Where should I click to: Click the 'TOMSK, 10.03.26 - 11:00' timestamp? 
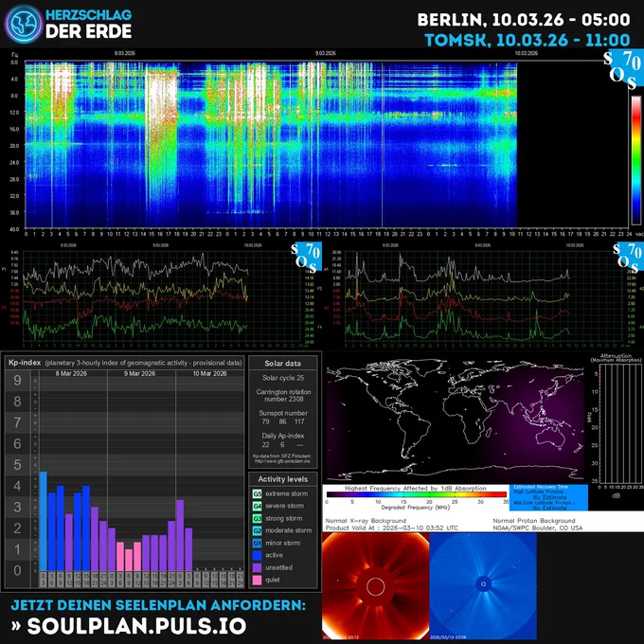(528, 40)
